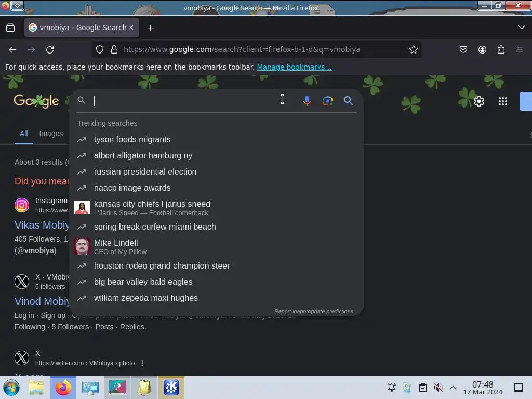
Task: Open the Pocket save icon
Action: (x=463, y=49)
